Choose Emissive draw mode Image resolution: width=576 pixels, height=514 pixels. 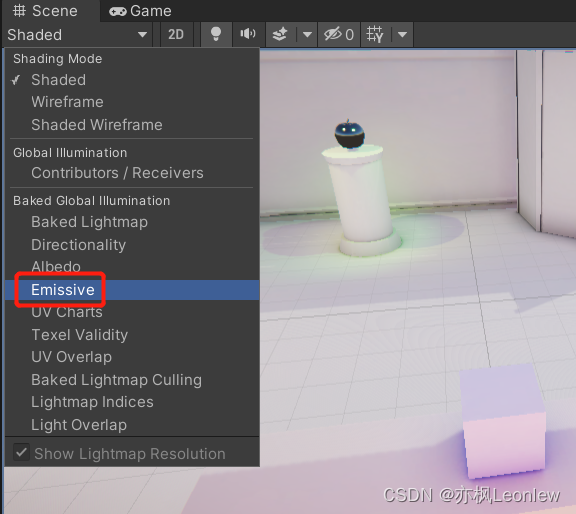132,290
